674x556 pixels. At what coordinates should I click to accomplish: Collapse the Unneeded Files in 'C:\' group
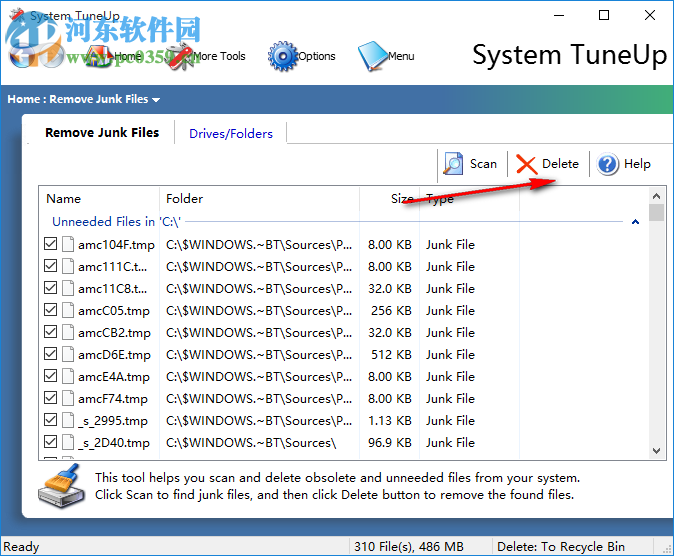[635, 222]
